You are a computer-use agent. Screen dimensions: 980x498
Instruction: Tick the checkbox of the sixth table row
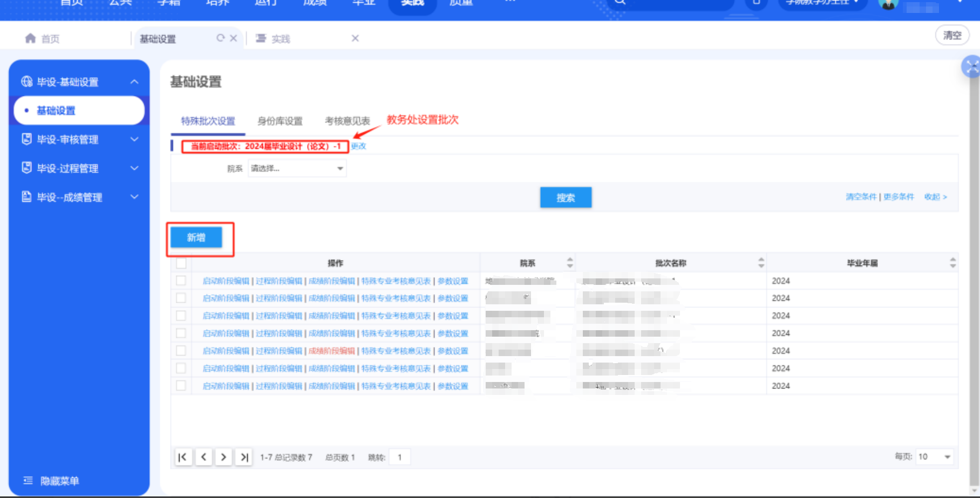pyautogui.click(x=181, y=368)
